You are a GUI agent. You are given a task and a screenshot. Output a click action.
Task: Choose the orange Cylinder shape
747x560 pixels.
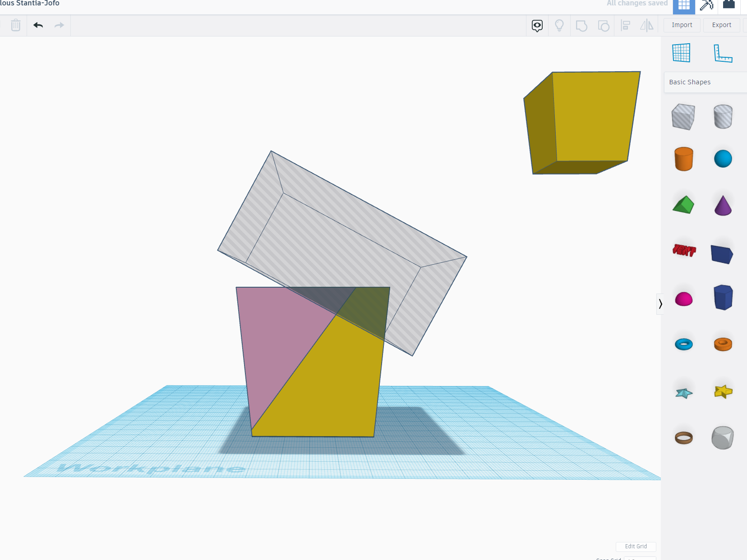pos(684,159)
